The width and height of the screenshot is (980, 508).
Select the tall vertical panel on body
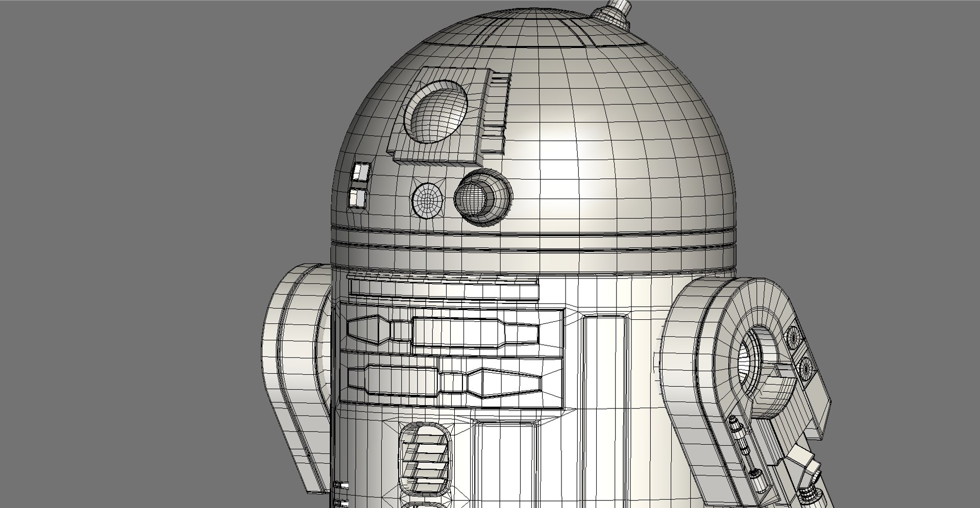coord(605,411)
